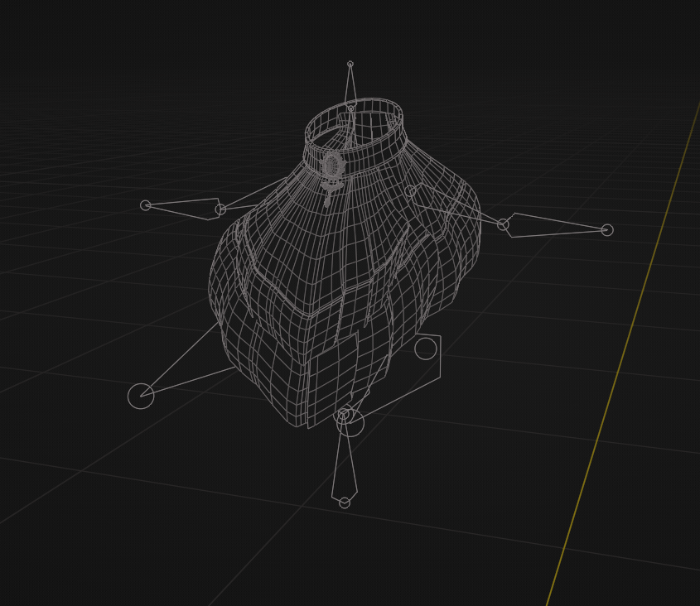Select the bottom joint circle below the torso
This screenshot has height=606, width=700.
[x=343, y=416]
